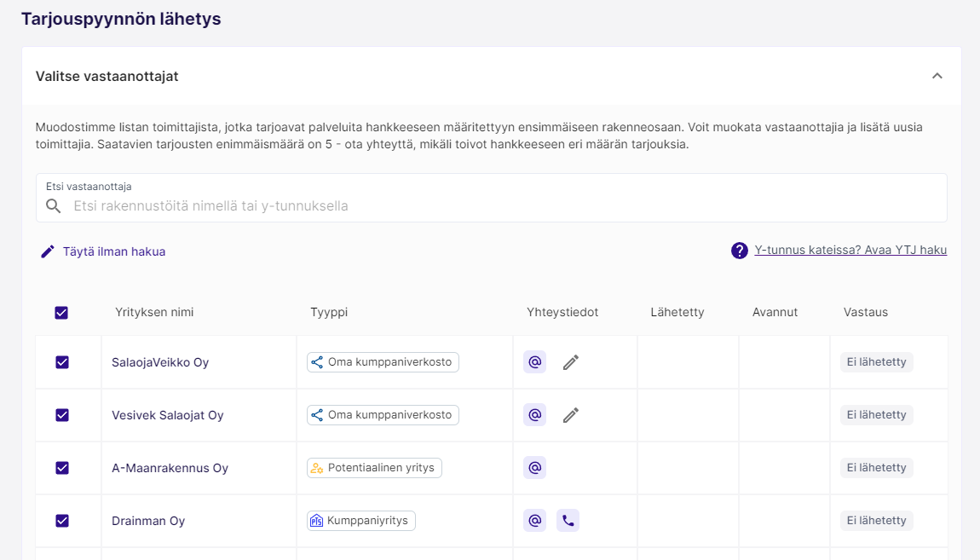This screenshot has height=560, width=980.
Task: Uncheck the Drainman Oy row checkbox
Action: click(61, 521)
